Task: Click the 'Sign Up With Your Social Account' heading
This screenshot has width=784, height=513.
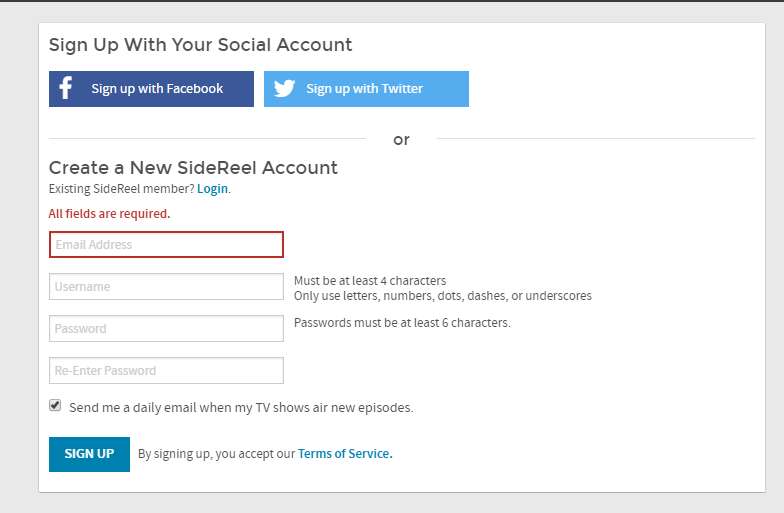Action: click(x=200, y=44)
